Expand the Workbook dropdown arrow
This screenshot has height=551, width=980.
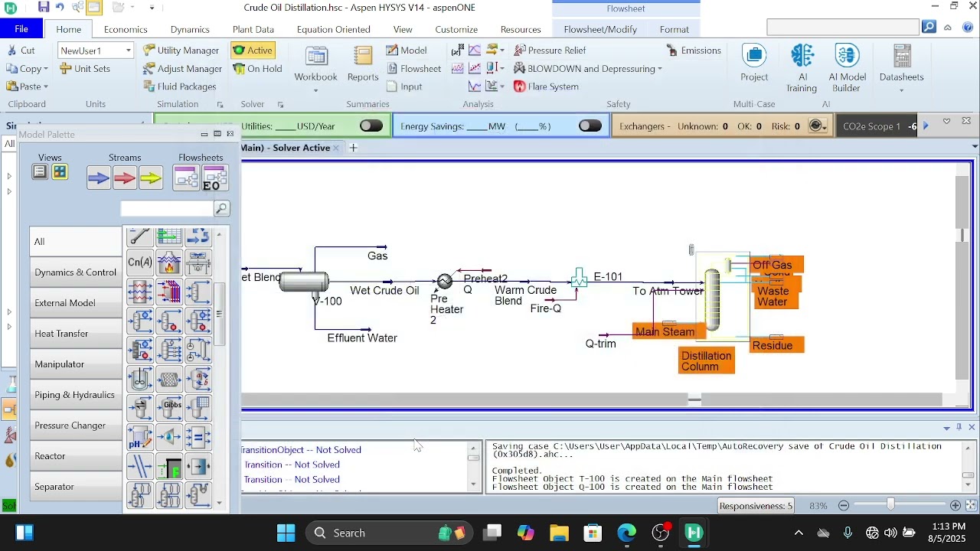[315, 90]
